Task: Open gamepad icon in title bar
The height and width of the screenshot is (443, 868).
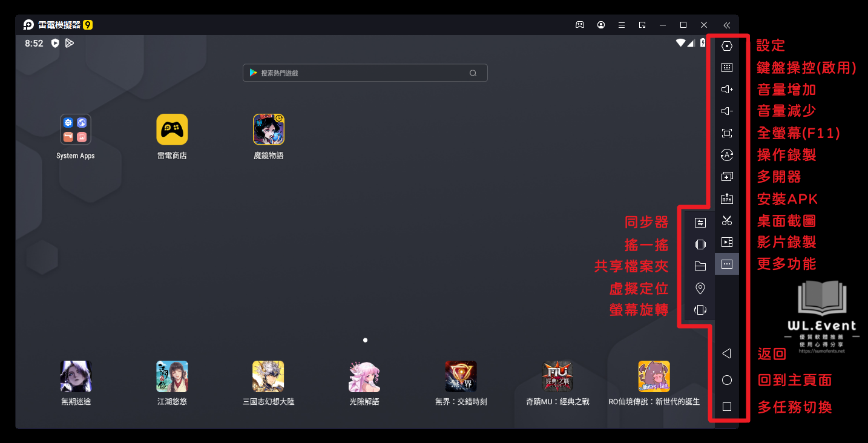Action: [579, 25]
